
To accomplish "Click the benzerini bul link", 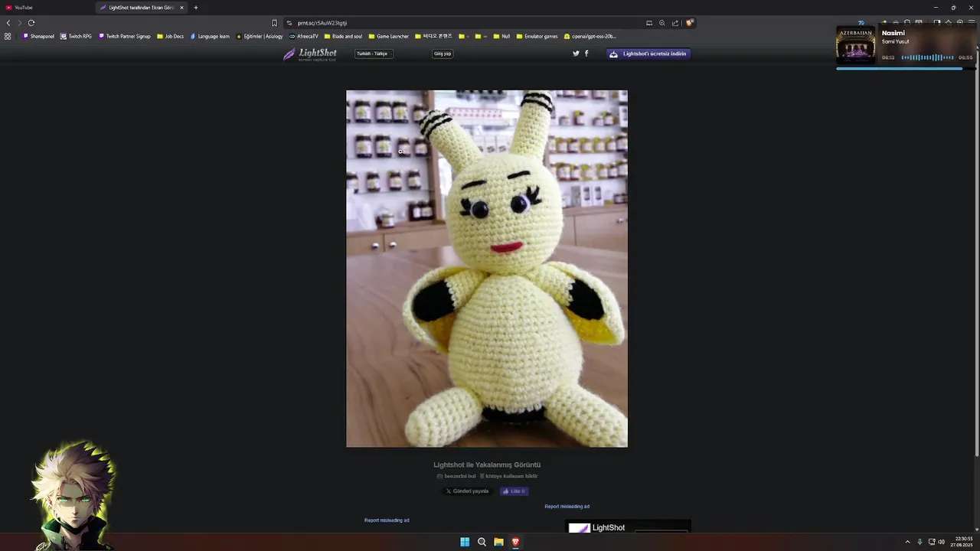I will click(456, 476).
